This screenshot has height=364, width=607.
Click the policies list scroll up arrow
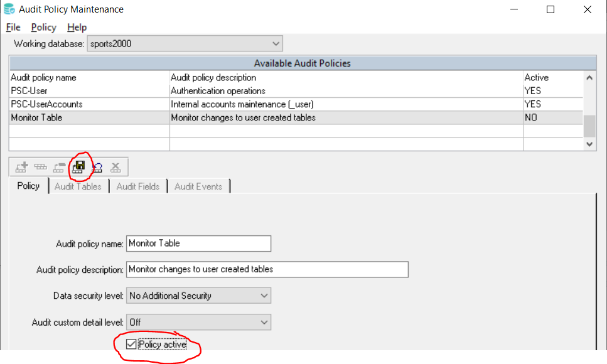click(589, 78)
